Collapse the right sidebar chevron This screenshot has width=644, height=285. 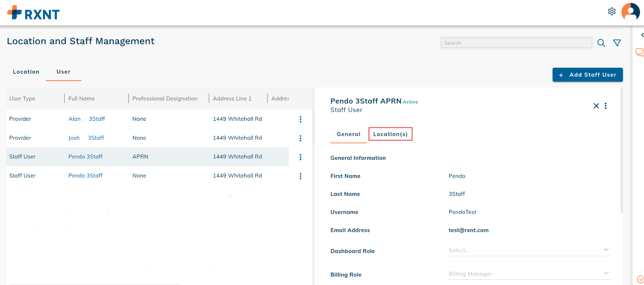[642, 35]
